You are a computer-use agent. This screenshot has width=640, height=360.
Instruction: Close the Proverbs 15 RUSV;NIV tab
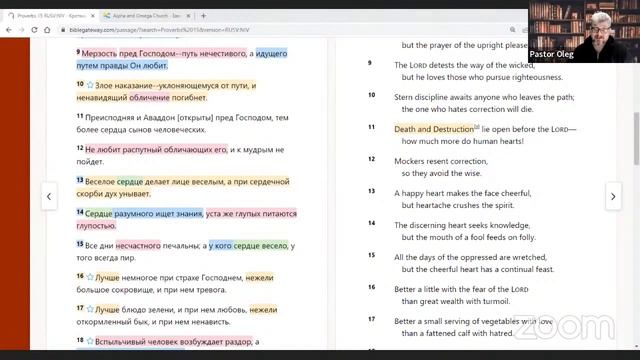pyautogui.click(x=93, y=16)
